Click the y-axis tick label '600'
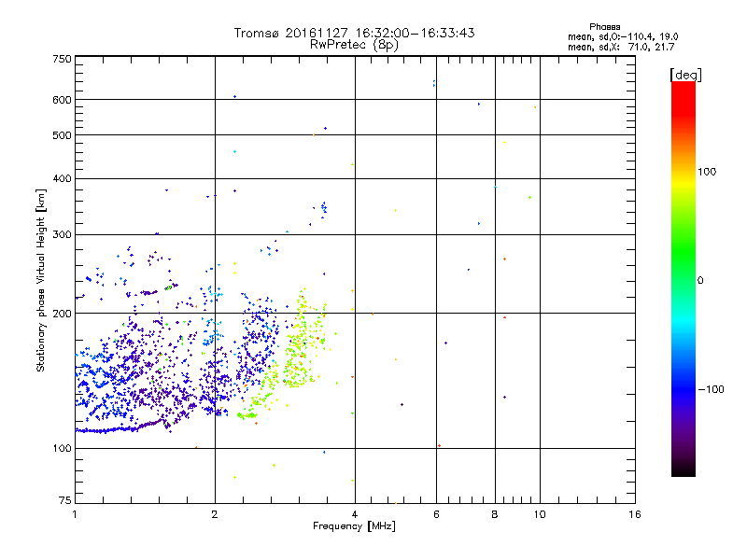The width and height of the screenshot is (747, 560). pyautogui.click(x=62, y=100)
